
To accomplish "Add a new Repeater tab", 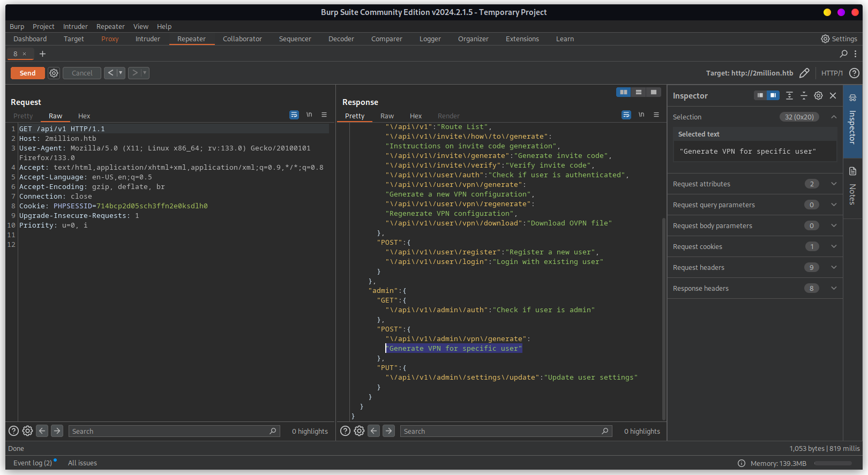I will pyautogui.click(x=42, y=54).
